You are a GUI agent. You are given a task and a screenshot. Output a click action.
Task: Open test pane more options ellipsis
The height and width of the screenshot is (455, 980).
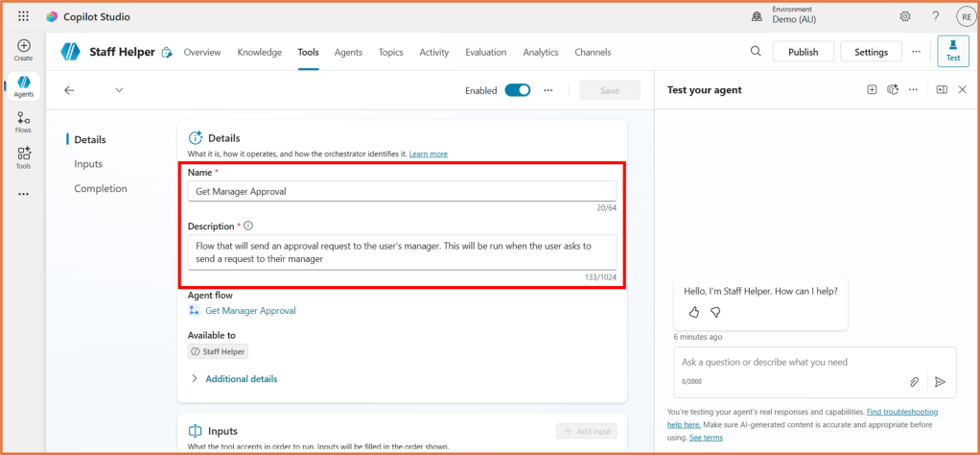coord(913,89)
